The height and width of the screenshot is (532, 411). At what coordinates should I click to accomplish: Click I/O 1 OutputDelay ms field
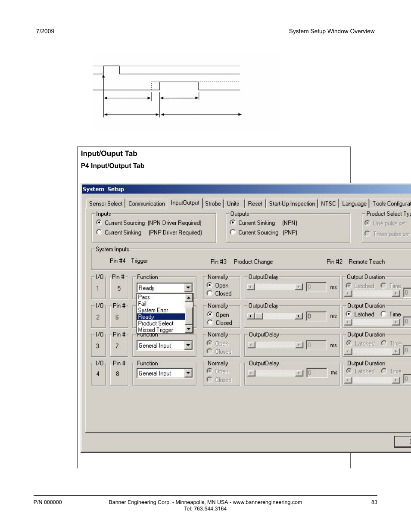point(316,287)
